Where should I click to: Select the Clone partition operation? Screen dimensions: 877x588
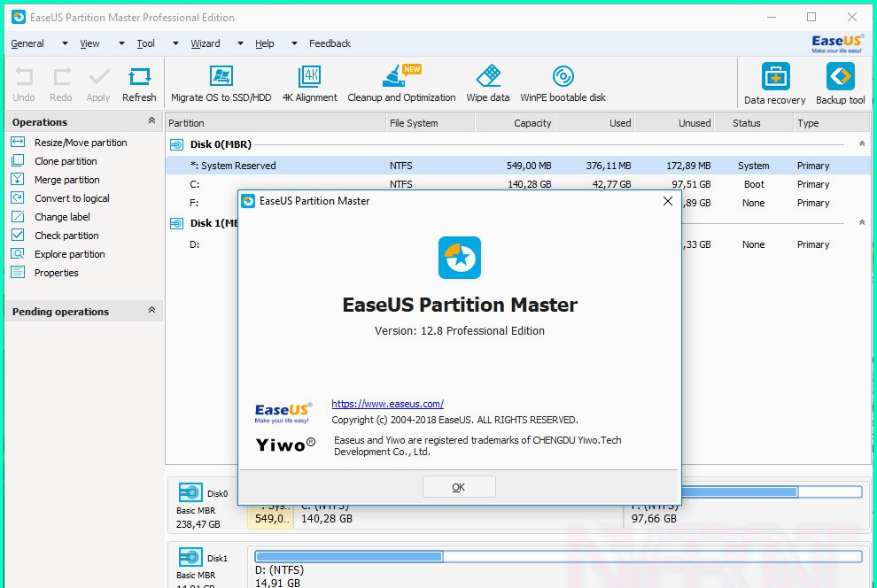point(66,161)
